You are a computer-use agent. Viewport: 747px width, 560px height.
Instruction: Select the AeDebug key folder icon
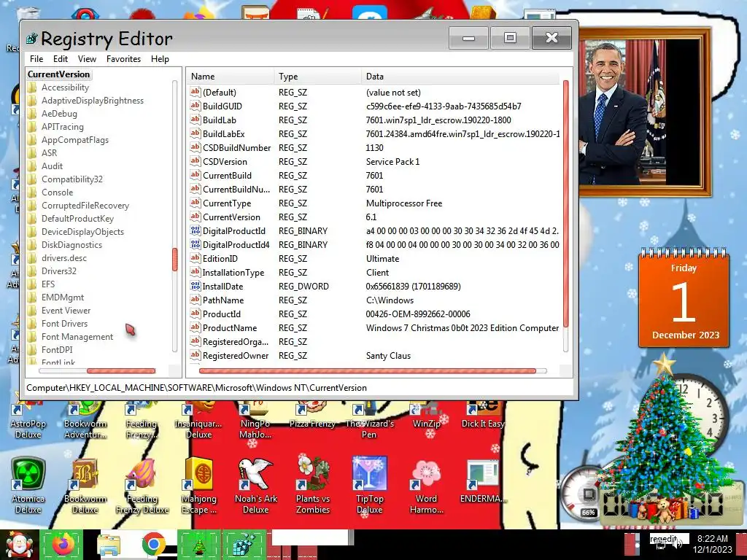(x=32, y=113)
